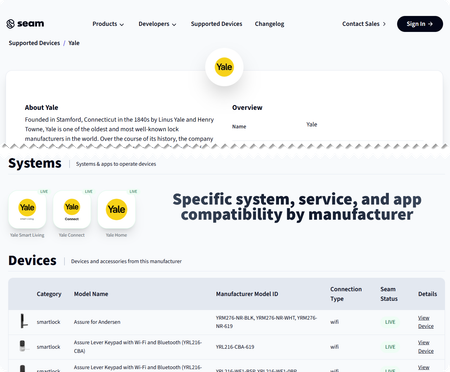The height and width of the screenshot is (372, 450).
Task: Click the Details column header
Action: 427,294
